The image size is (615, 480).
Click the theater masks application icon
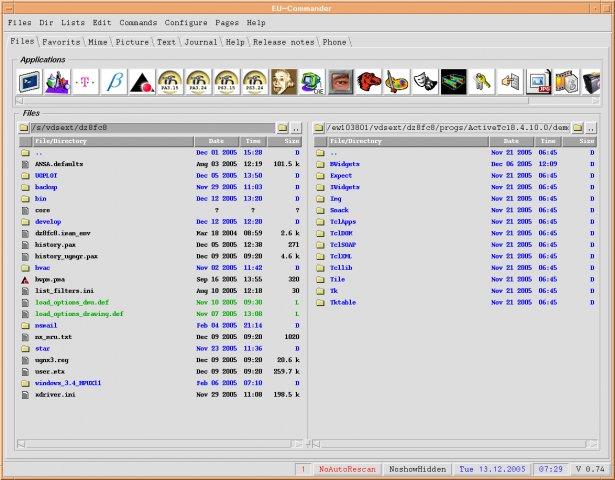coord(425,82)
